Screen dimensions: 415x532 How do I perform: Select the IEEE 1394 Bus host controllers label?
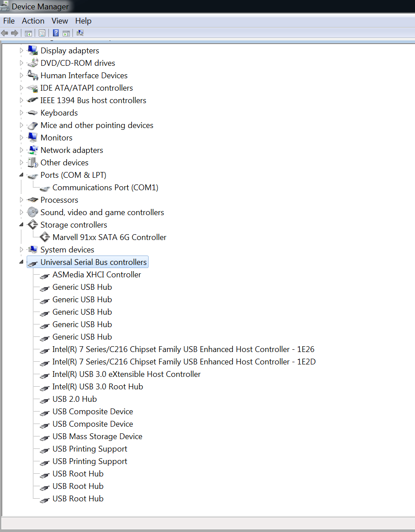[x=93, y=100]
